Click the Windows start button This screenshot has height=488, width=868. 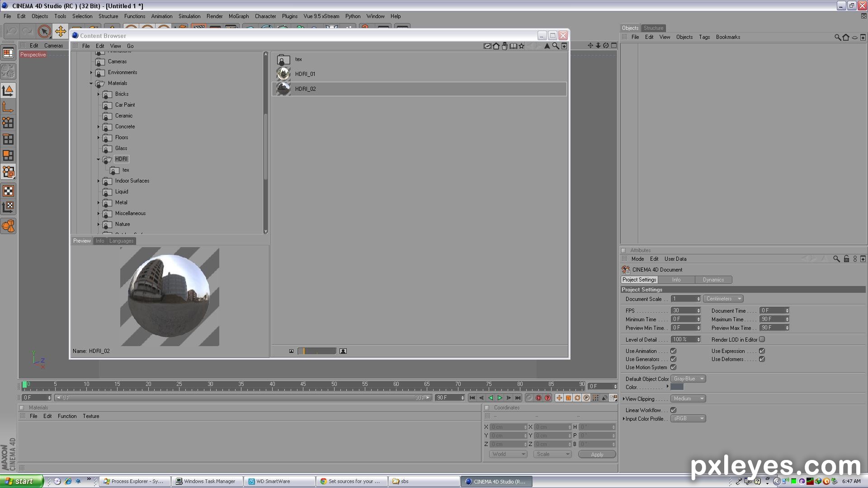tap(22, 481)
